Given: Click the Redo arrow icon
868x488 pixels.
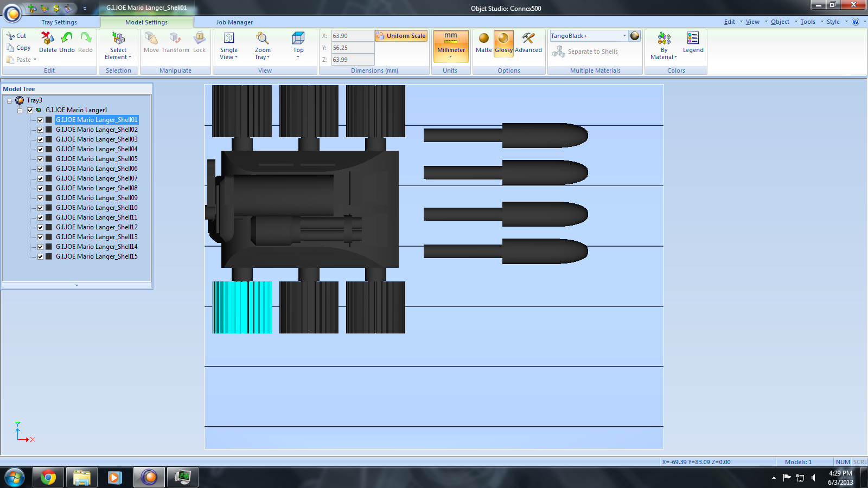Looking at the screenshot, I should tap(86, 37).
